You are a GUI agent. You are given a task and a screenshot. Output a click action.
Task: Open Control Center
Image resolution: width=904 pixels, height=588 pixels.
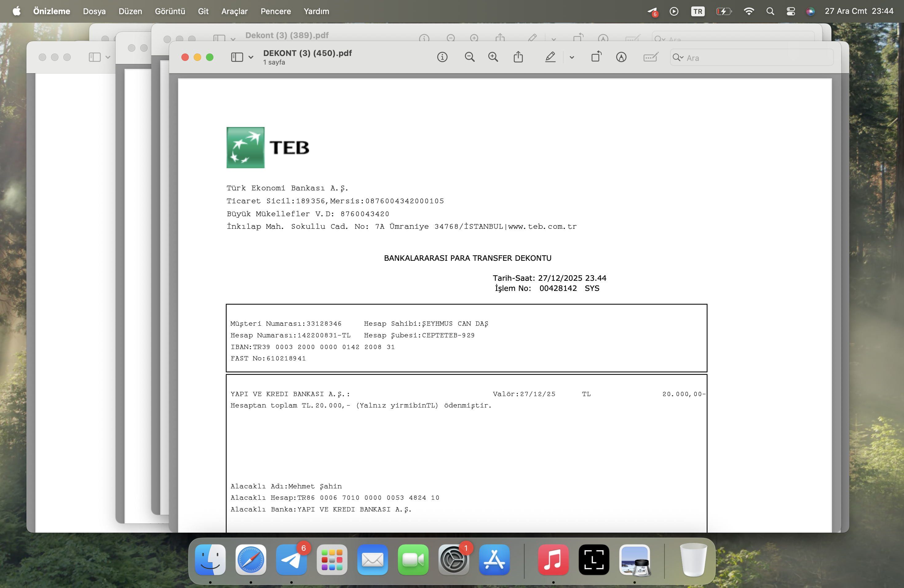pyautogui.click(x=791, y=11)
